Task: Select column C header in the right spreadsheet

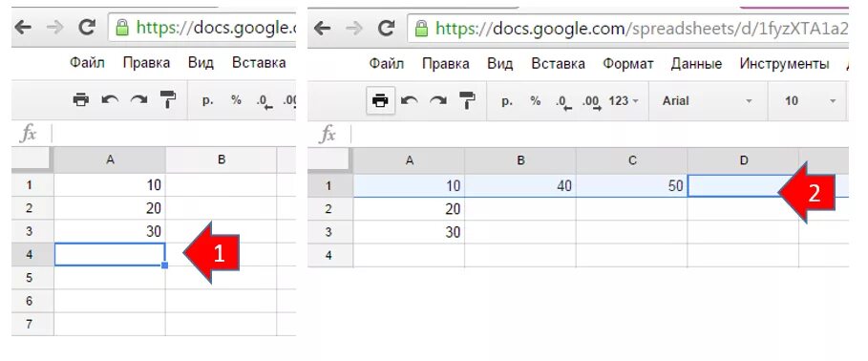Action: point(632,160)
